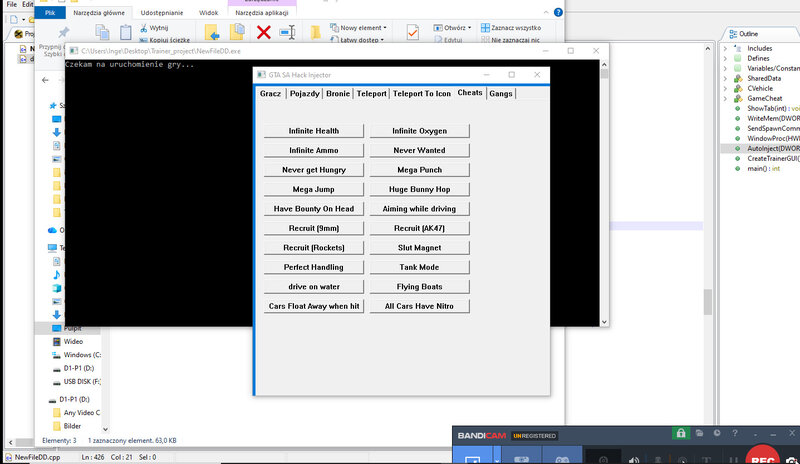Viewport: 800px width, 464px height.
Task: Open the USB DISK (F:) drive in sidebar
Action: point(77,381)
